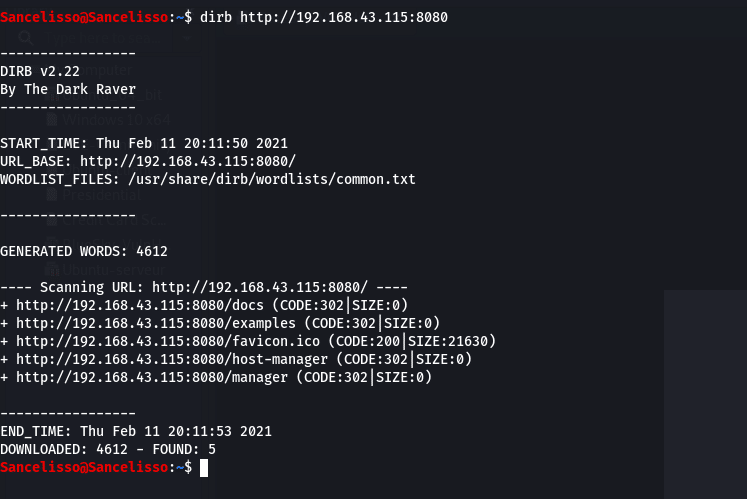Open the /favicon.ico URL in the results

pos(168,342)
